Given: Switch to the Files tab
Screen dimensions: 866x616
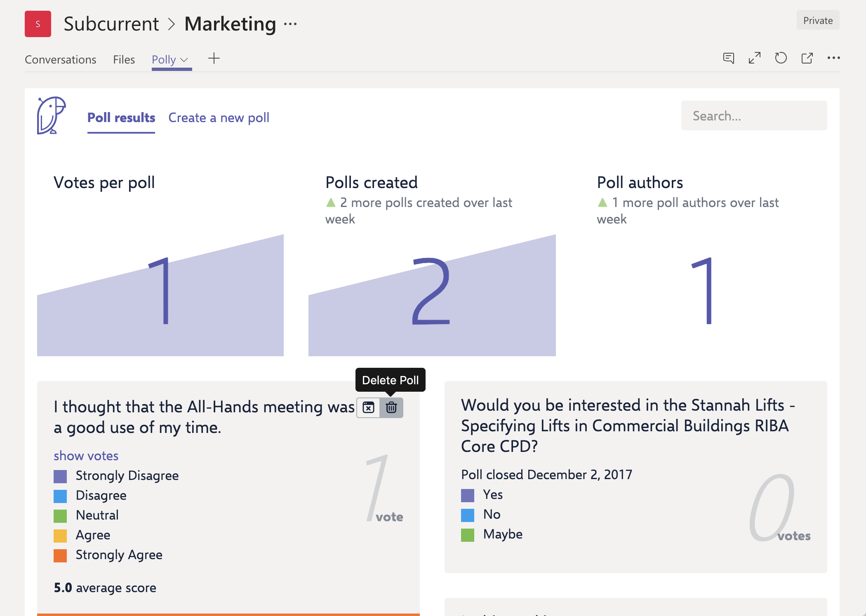Looking at the screenshot, I should click(x=124, y=59).
